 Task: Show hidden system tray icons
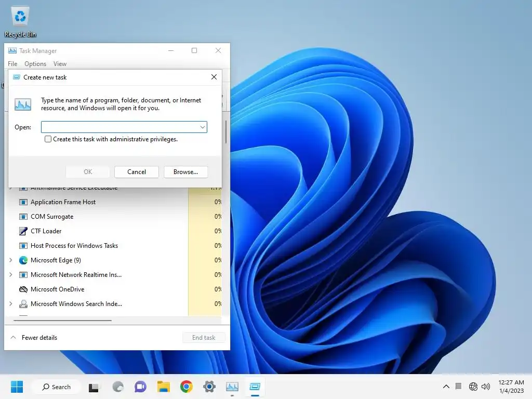coord(446,387)
